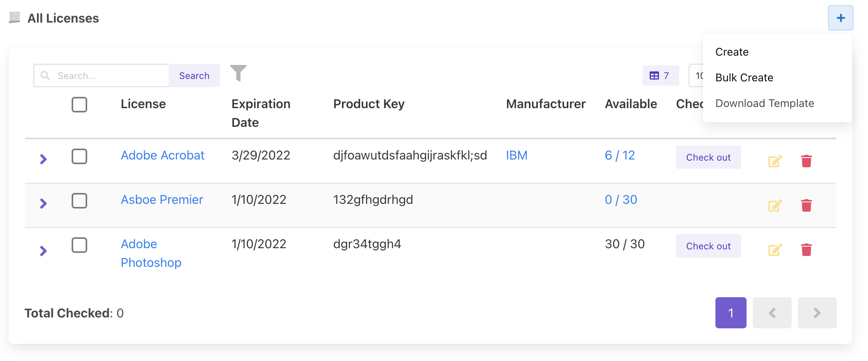Screen dimensions: 868x361
Task: Edit the Asboe Premier license
Action: [775, 205]
